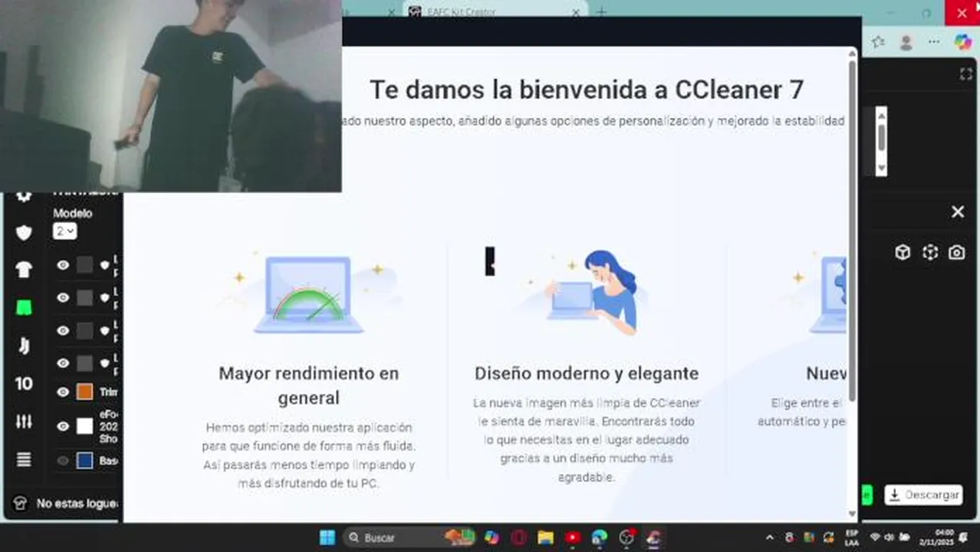
Task: Open notifications bell in system tray
Action: coord(963,537)
